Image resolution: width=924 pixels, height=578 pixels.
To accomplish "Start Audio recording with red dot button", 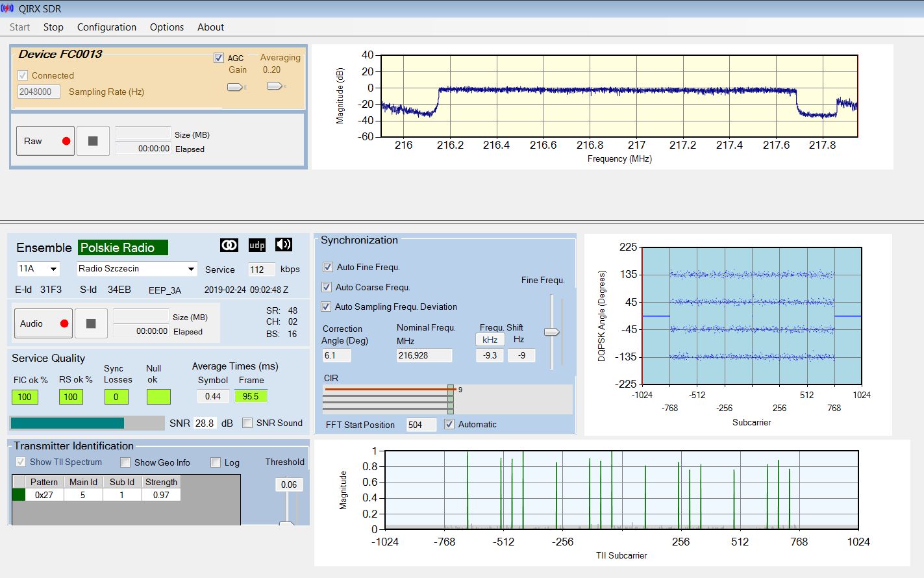I will tap(44, 323).
